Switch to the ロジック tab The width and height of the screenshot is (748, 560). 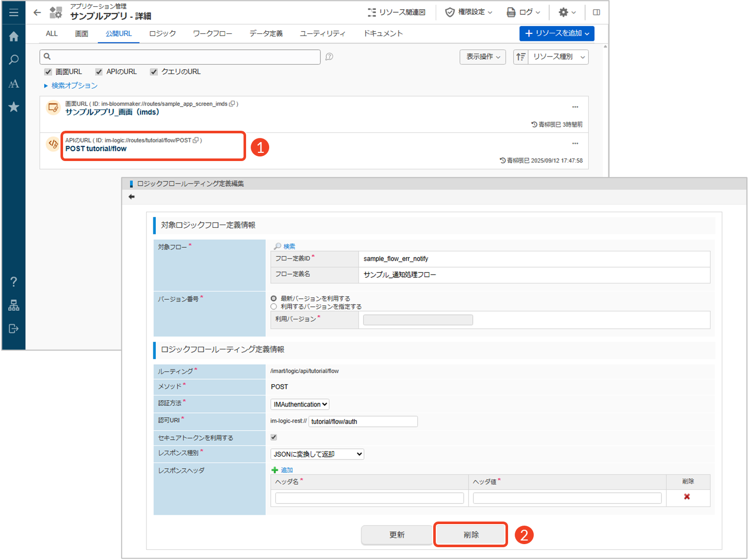pyautogui.click(x=163, y=34)
